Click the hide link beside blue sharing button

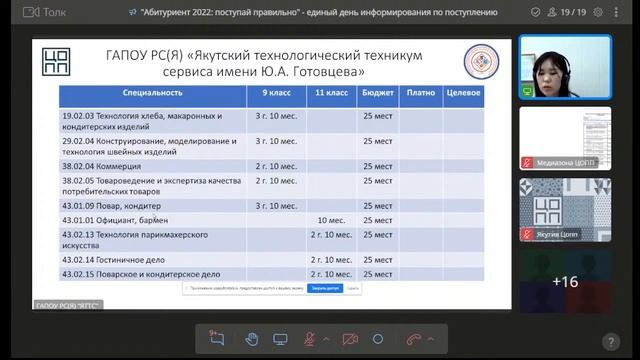[x=353, y=288]
